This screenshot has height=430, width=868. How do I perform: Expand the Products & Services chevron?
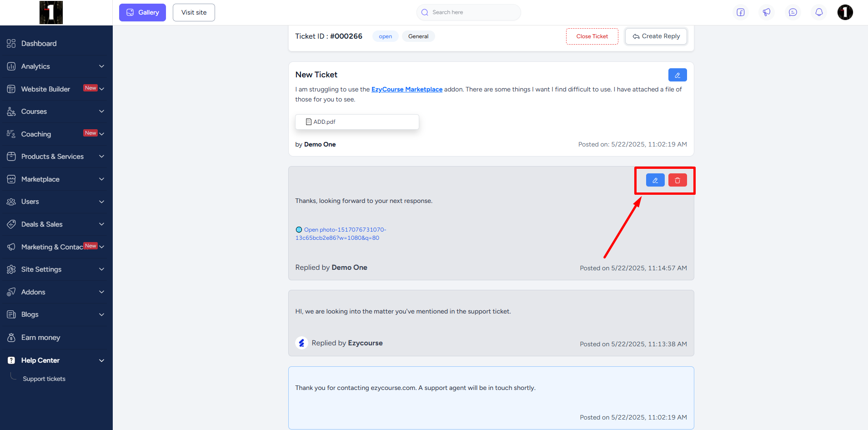[101, 157]
